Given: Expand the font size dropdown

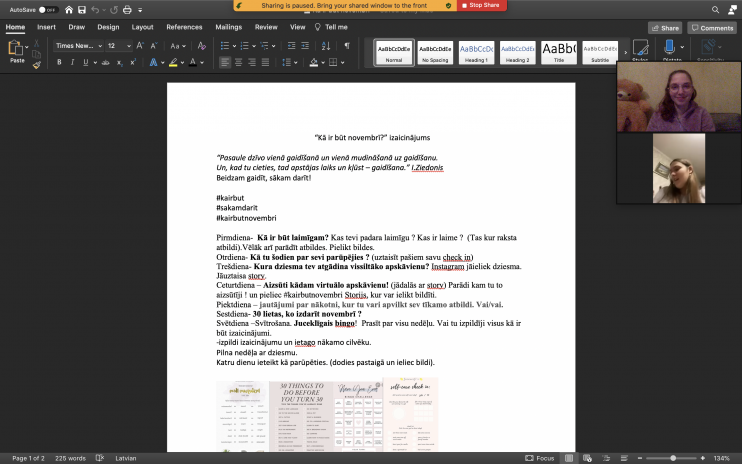Looking at the screenshot, I should click(127, 46).
